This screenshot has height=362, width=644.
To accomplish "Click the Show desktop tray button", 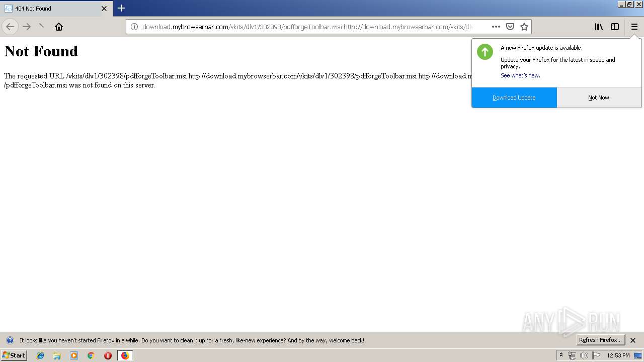I will pyautogui.click(x=638, y=355).
